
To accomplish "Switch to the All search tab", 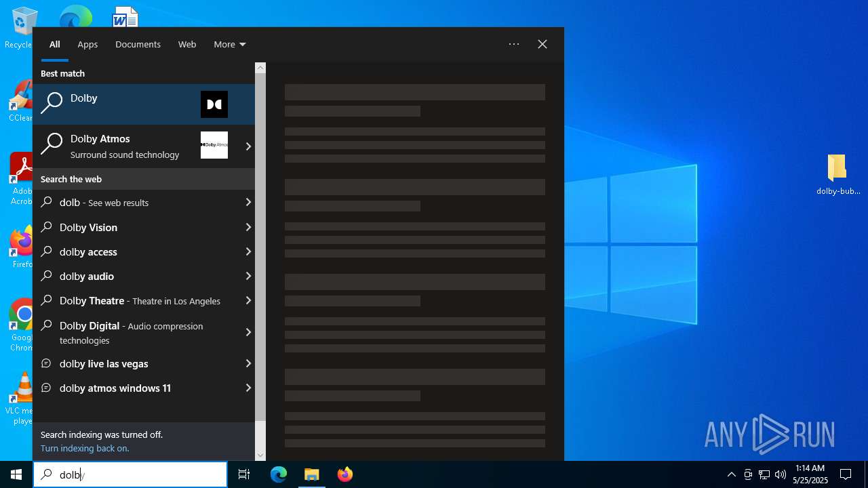I will coord(55,44).
